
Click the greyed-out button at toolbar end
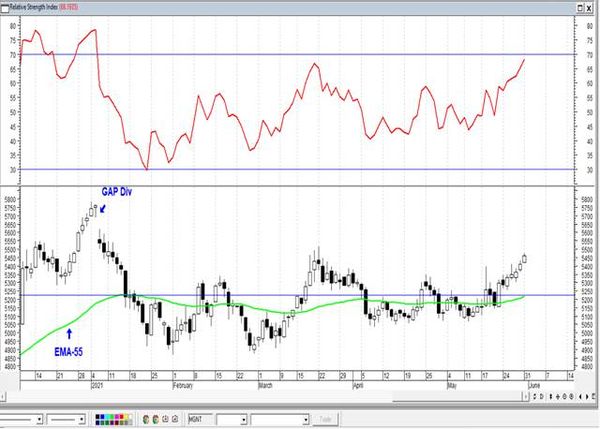[x=325, y=419]
